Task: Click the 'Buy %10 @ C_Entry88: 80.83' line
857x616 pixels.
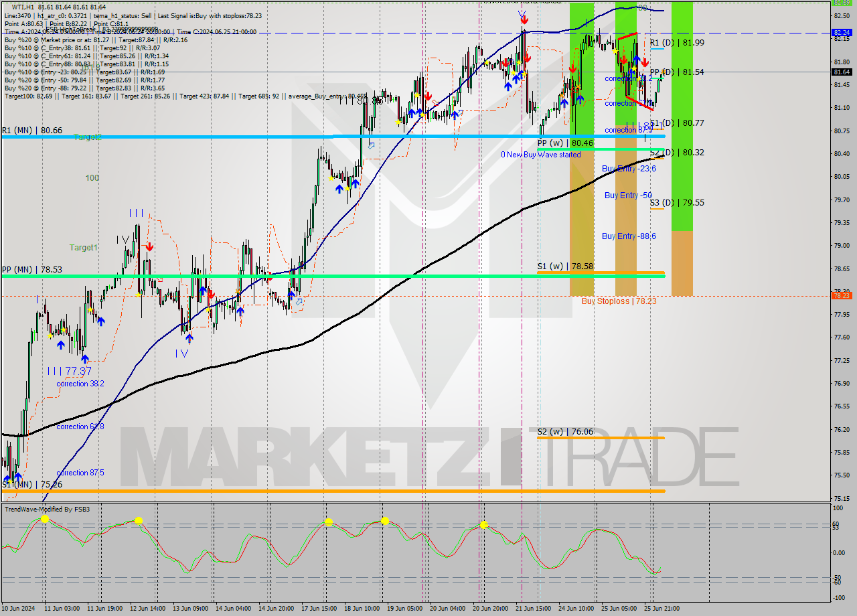Action: [x=86, y=64]
